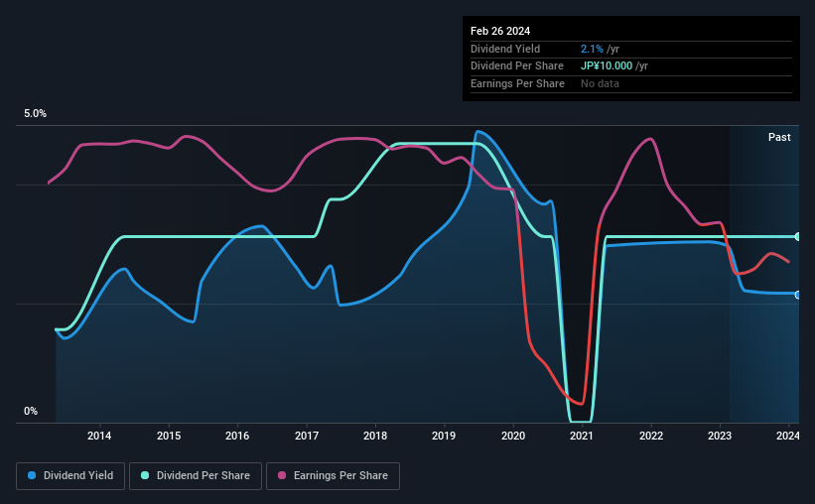The width and height of the screenshot is (815, 504).
Task: Click the tooltip Earnings Per Share row label
Action: [518, 83]
